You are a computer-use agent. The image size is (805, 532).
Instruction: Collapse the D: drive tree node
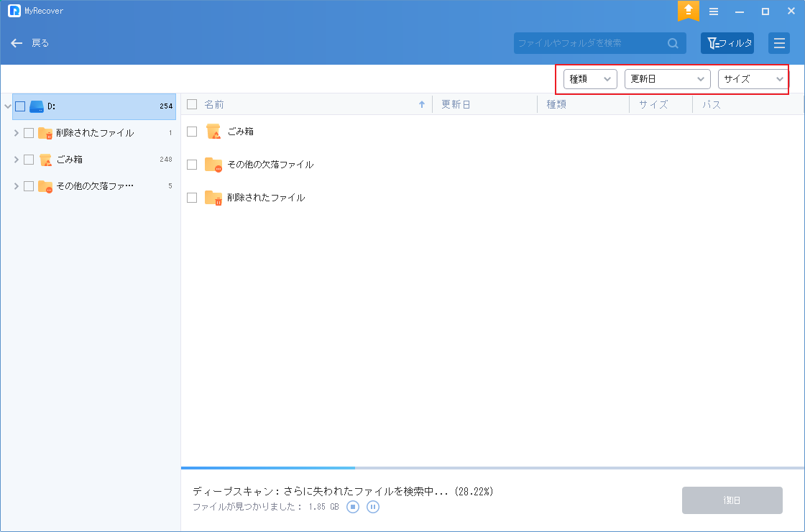point(7,106)
